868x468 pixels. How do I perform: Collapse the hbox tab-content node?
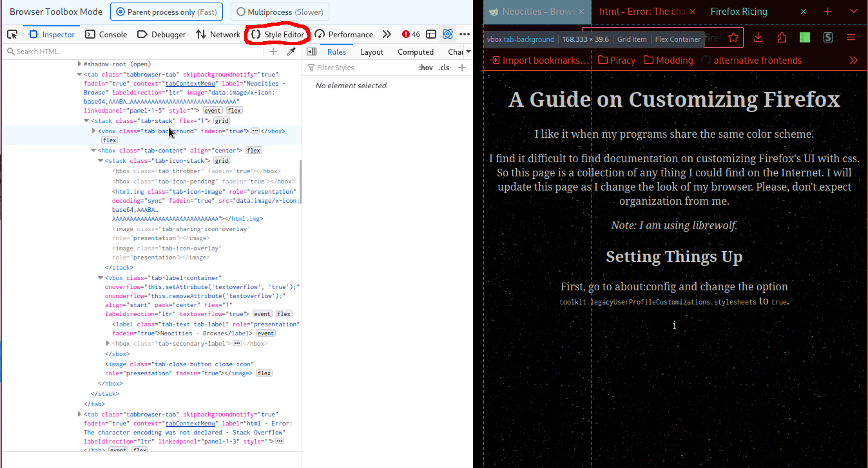[x=94, y=151]
